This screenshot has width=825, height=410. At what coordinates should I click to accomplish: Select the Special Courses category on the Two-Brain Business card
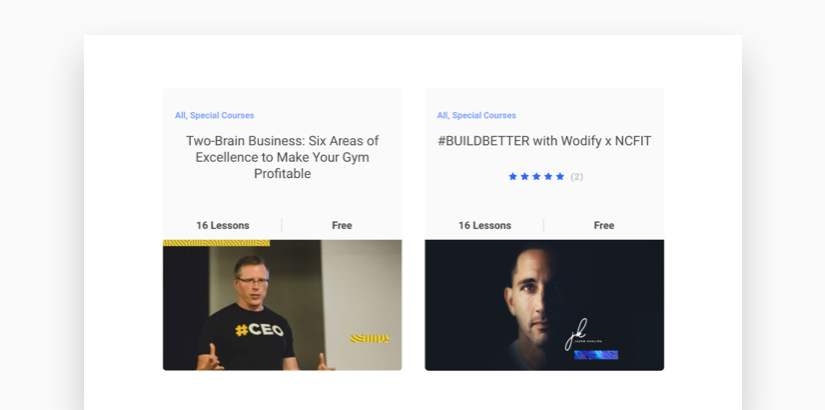[222, 115]
